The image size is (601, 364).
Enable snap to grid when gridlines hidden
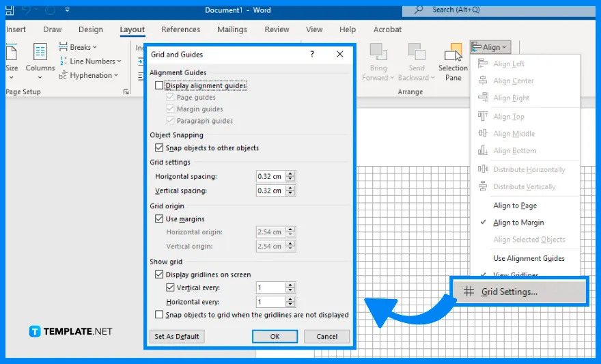159,315
